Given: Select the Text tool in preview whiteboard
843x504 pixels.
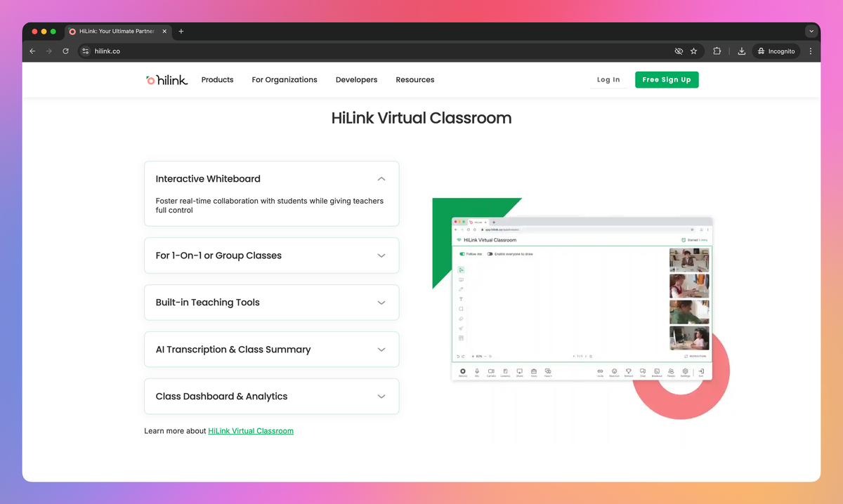Looking at the screenshot, I should (x=461, y=299).
